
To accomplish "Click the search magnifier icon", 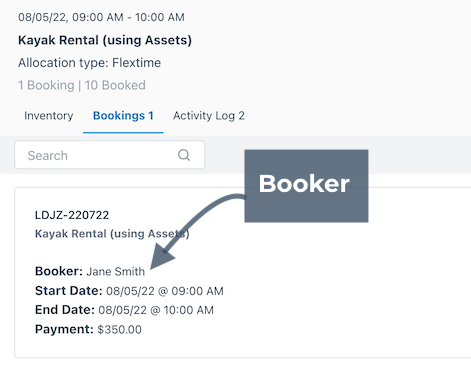I will (x=184, y=155).
